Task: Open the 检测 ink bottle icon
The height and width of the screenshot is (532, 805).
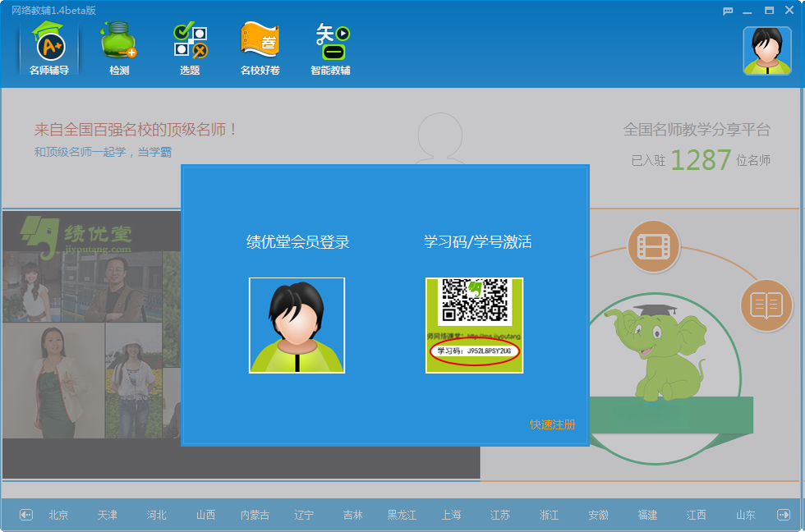Action: point(119,48)
